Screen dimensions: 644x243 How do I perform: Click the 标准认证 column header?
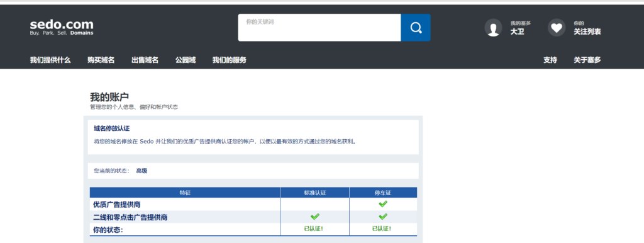[x=315, y=193]
